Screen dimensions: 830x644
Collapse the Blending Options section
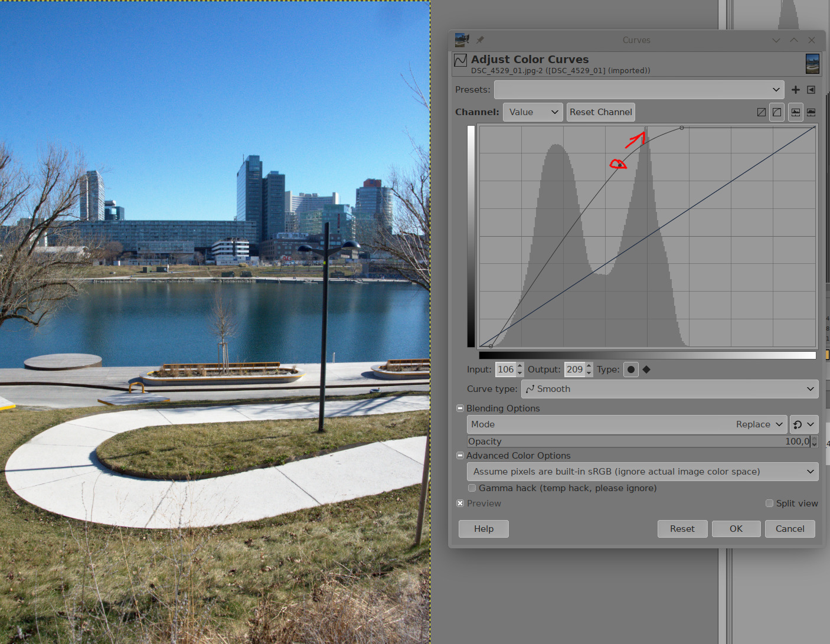[460, 408]
